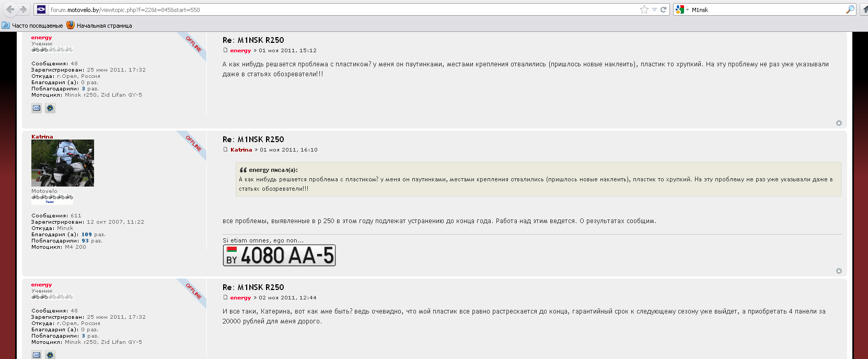The image size is (868, 359).
Task: Open the Часто посещаемые bookmarks folder
Action: pyautogui.click(x=32, y=25)
